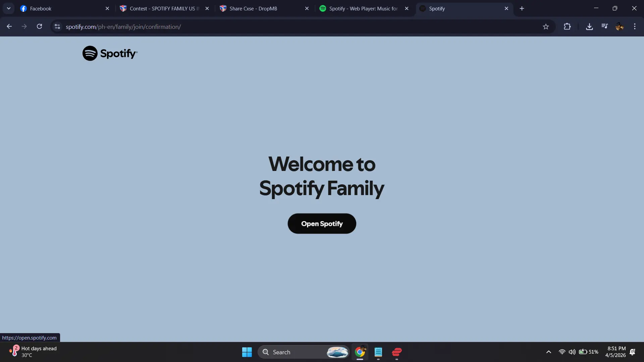Open notifications bell icon
The width and height of the screenshot is (644, 362).
coord(633,352)
